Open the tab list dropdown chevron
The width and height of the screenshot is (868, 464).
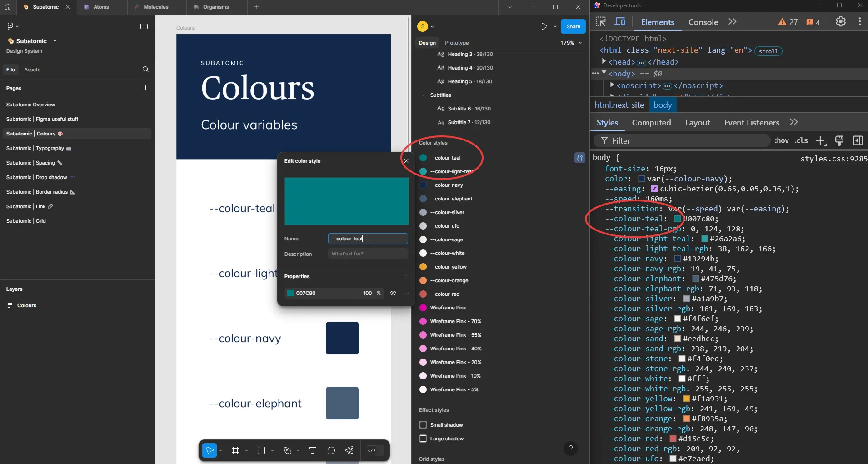pyautogui.click(x=510, y=7)
